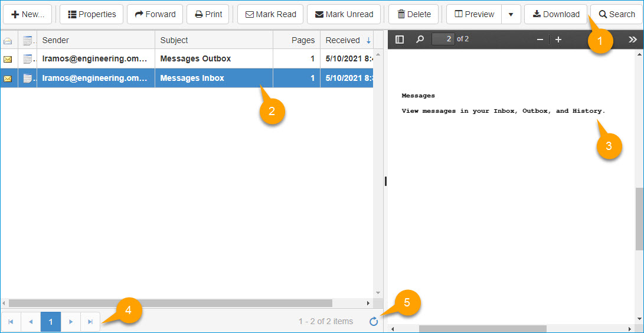644x333 pixels.
Task: Download the selected message
Action: click(x=555, y=14)
